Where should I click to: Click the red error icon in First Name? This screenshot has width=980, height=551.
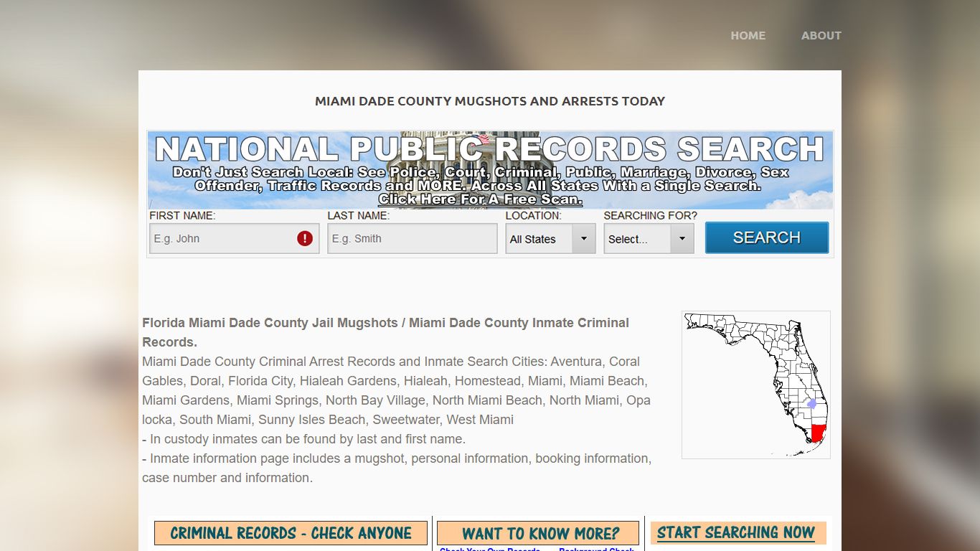click(305, 238)
